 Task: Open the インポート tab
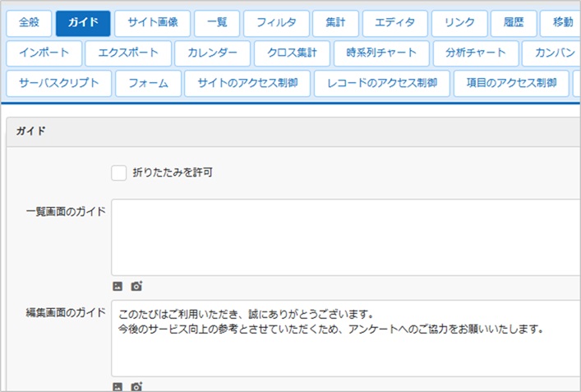coord(44,53)
